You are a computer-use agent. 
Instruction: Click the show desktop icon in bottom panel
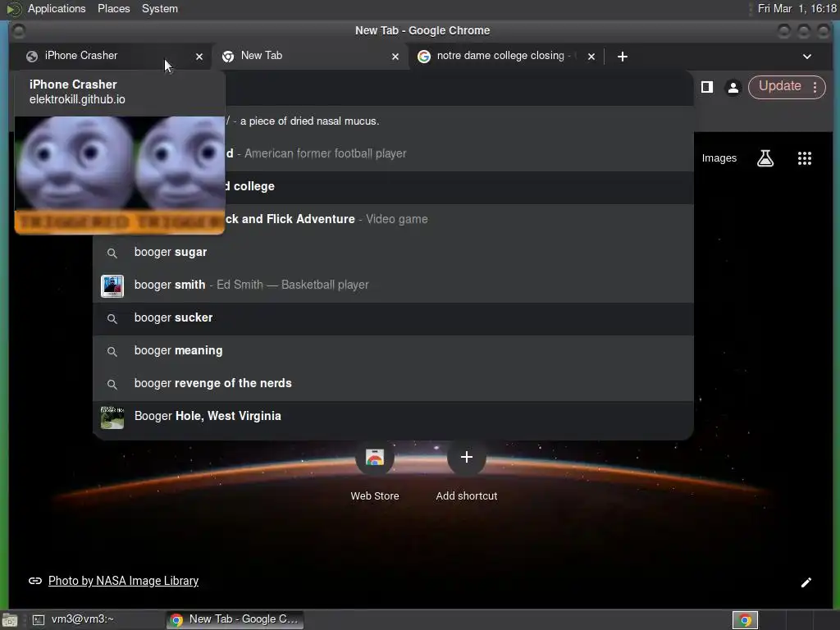click(10, 620)
